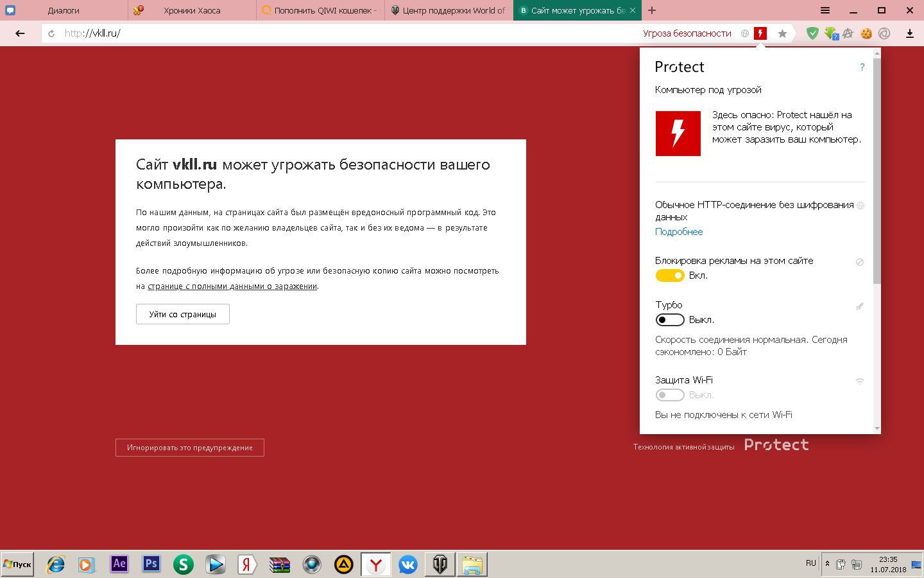Click the cookie extension icon
This screenshot has width=924, height=578.
[x=866, y=33]
